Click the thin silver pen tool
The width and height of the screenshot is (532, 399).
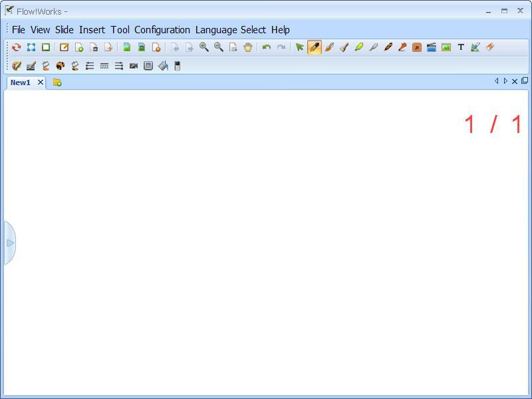coord(373,47)
